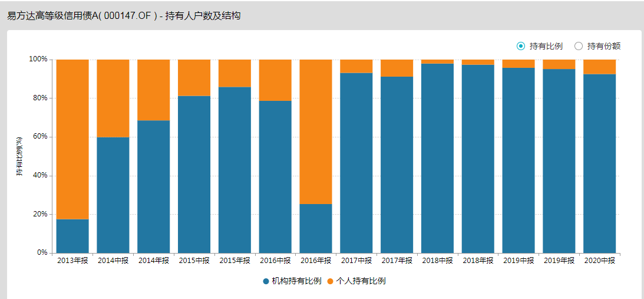Click the orange segment for 2014中报

[113, 98]
